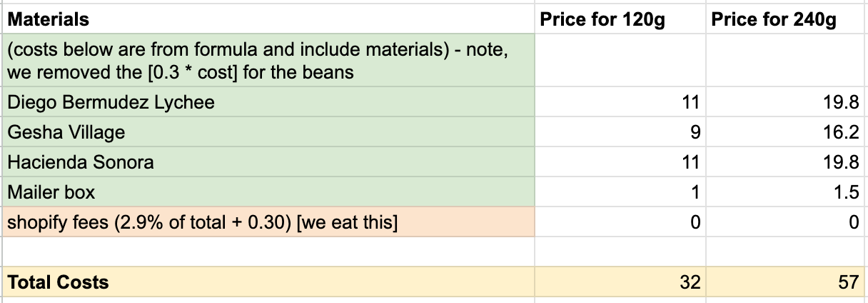Screen dimensions: 868x303
Task: Select Mailer box 240g price 1.5
Action: point(784,192)
